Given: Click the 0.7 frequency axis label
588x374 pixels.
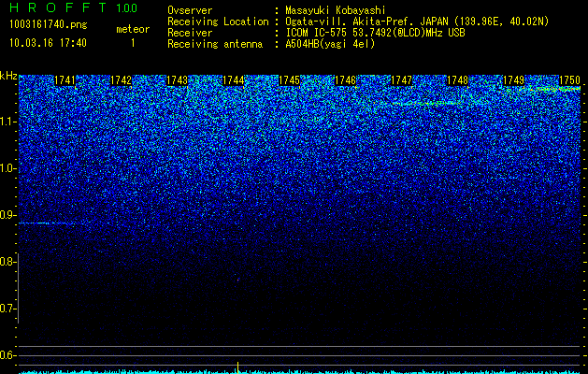Looking at the screenshot, I should tap(7, 309).
